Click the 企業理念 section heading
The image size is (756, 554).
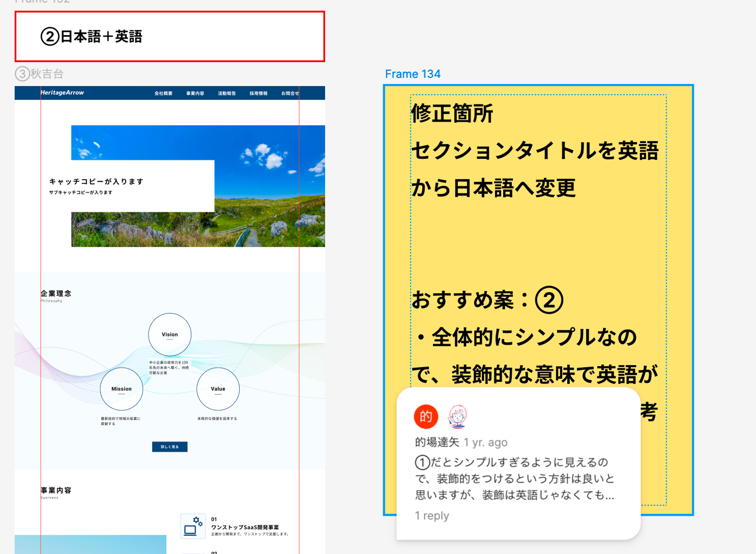pos(56,293)
